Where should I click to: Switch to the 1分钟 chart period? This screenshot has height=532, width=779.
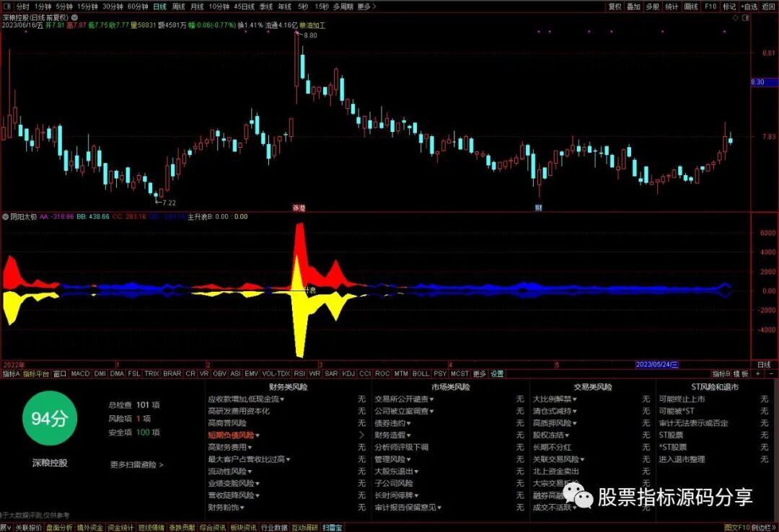point(43,6)
